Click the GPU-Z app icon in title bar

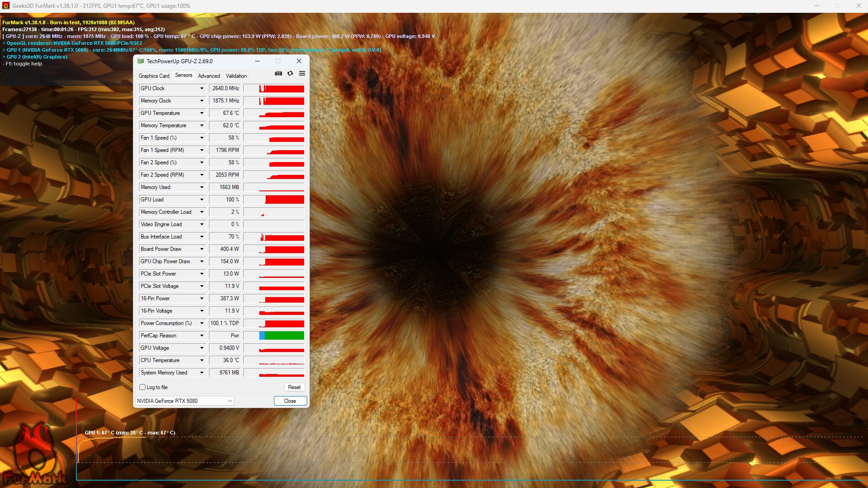click(x=141, y=61)
